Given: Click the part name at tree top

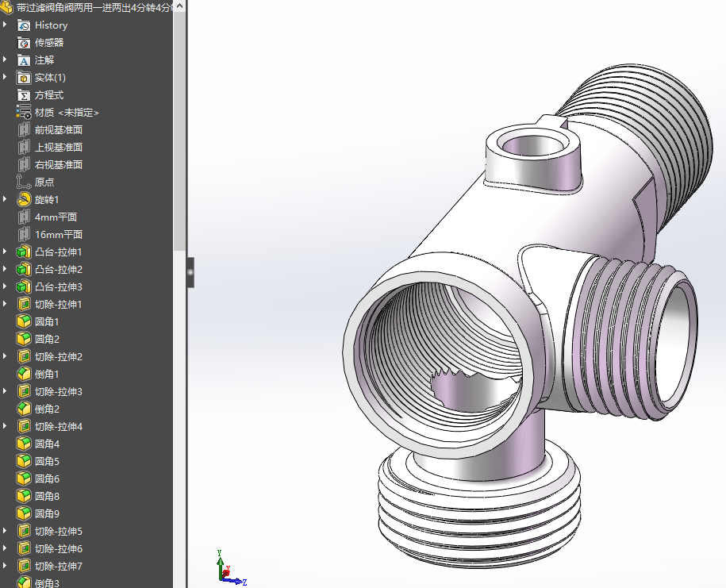Looking at the screenshot, I should pos(94,7).
